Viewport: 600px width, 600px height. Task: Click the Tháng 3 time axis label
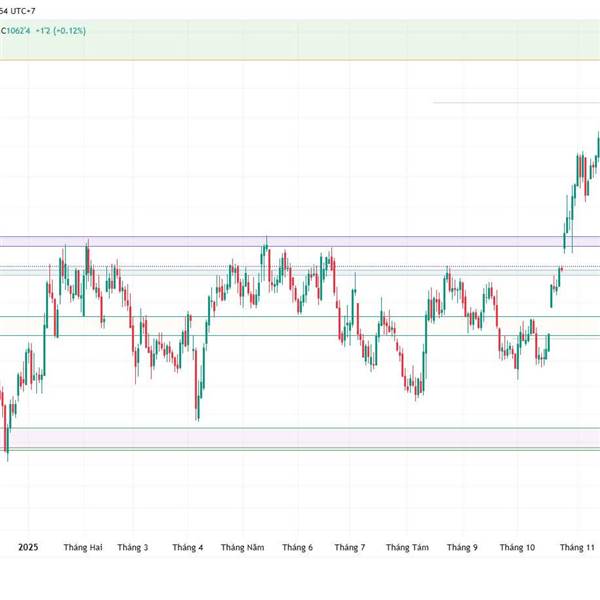tap(133, 547)
